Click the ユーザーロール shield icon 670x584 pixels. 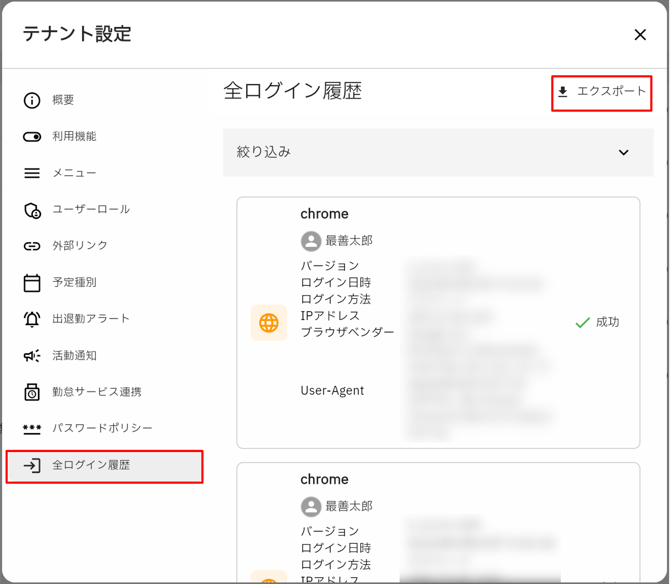32,210
